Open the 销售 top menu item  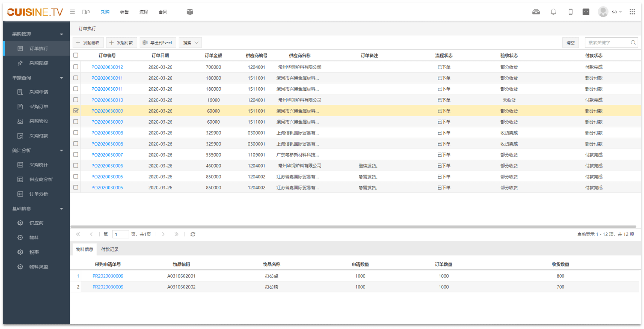[x=124, y=12]
